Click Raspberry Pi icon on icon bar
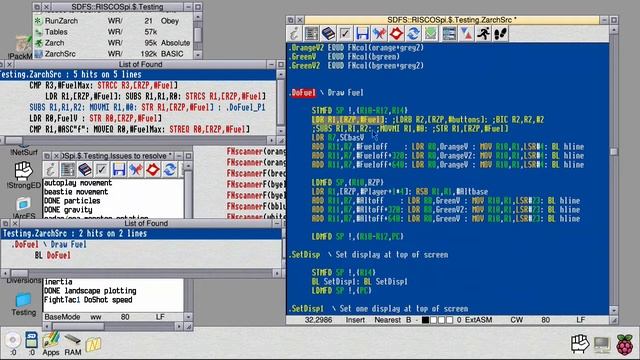This screenshot has width=640, height=360. point(624,344)
